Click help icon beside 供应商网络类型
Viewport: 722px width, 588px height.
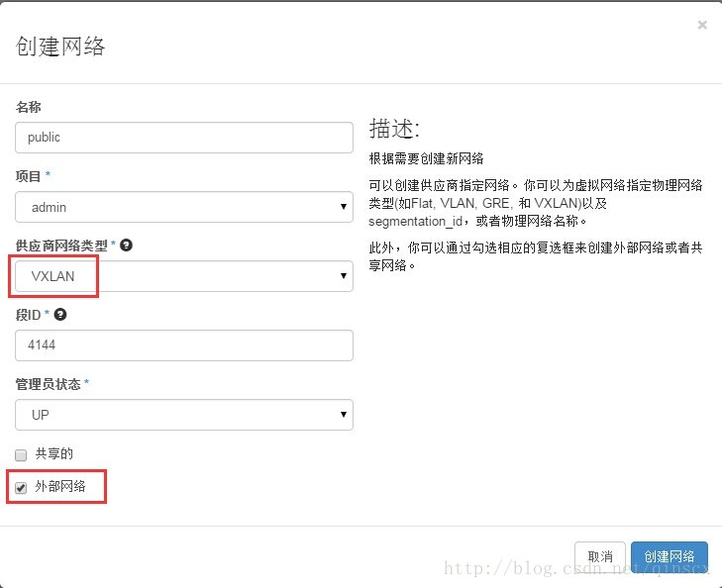coord(126,245)
